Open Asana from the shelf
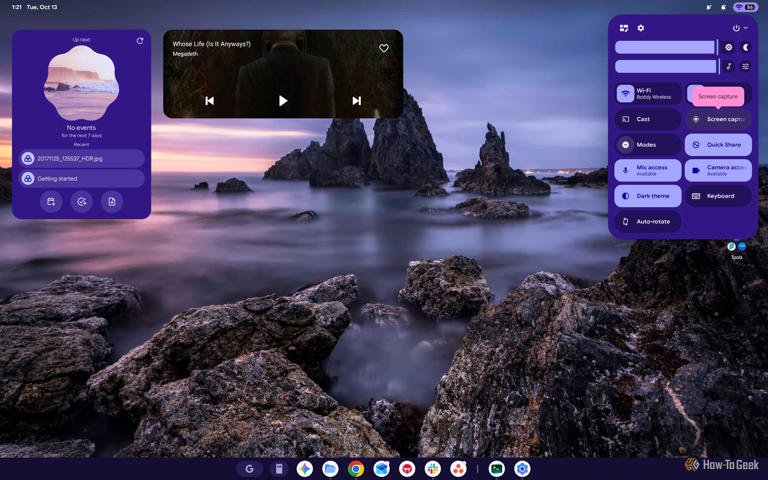Screen dimensions: 768x480 458,469
